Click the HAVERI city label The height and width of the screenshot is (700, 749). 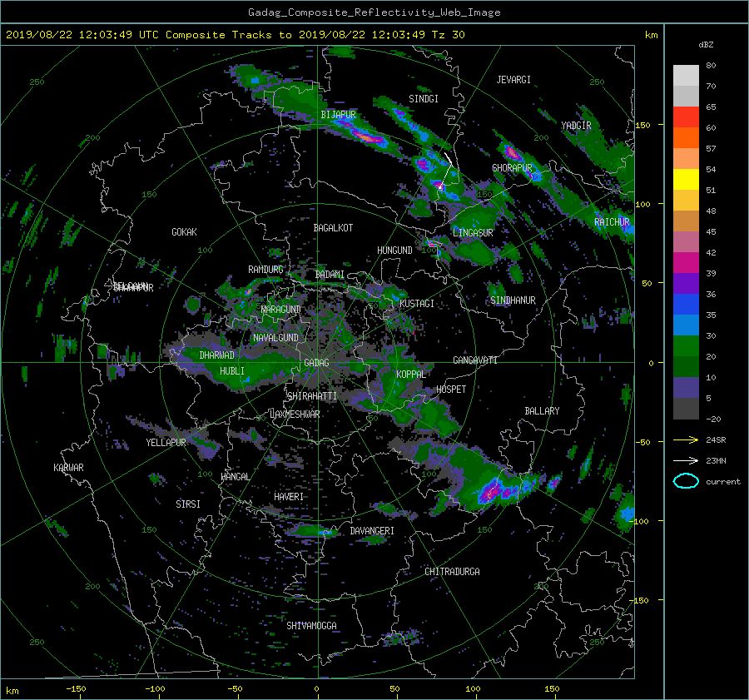coord(289,497)
